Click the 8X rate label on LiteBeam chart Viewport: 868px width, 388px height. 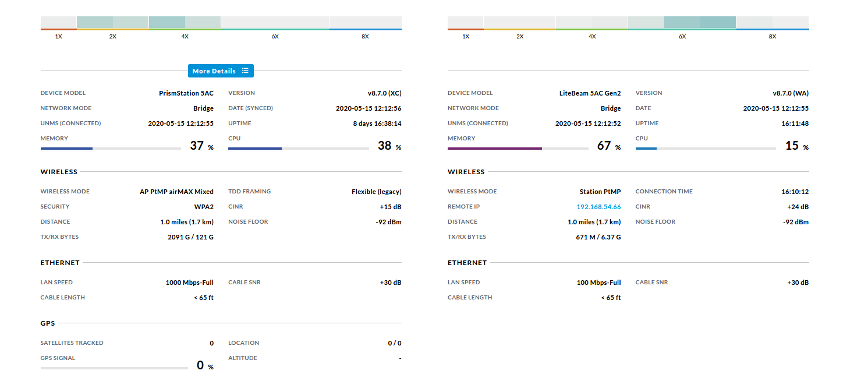tap(773, 37)
